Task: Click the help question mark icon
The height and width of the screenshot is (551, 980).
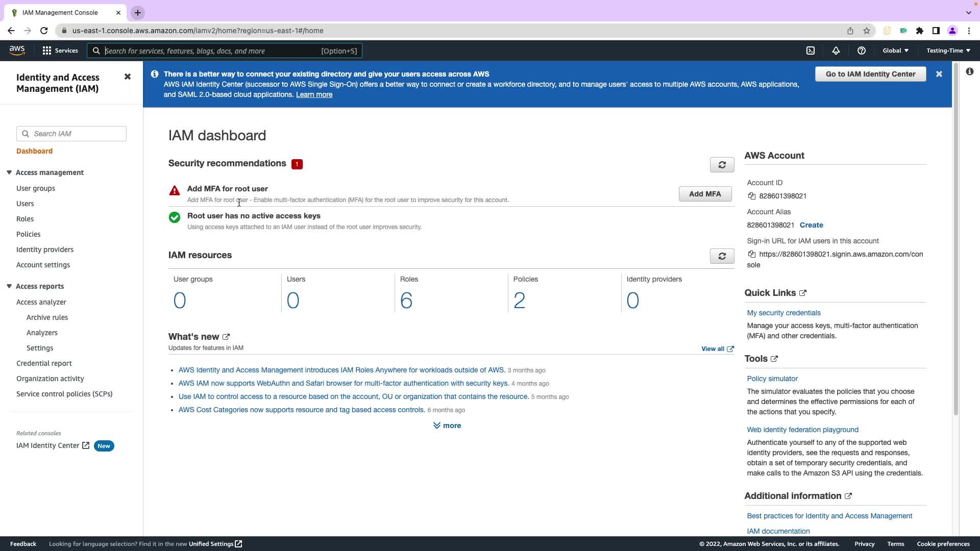Action: click(x=862, y=51)
